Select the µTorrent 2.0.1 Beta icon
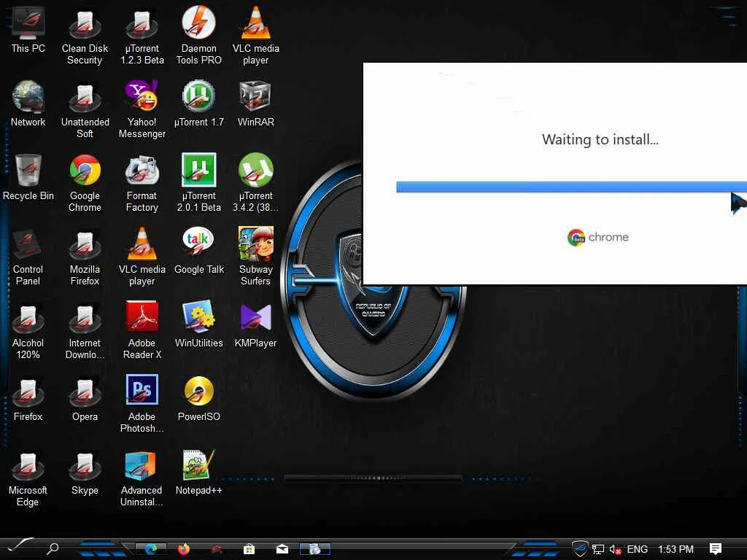The image size is (747, 560). (198, 183)
